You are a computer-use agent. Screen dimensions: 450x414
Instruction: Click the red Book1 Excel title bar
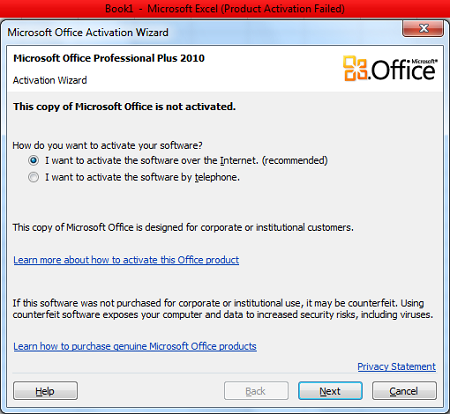(x=225, y=8)
